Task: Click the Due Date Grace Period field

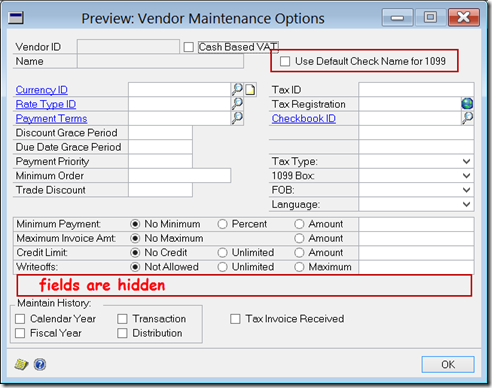Action: point(160,147)
